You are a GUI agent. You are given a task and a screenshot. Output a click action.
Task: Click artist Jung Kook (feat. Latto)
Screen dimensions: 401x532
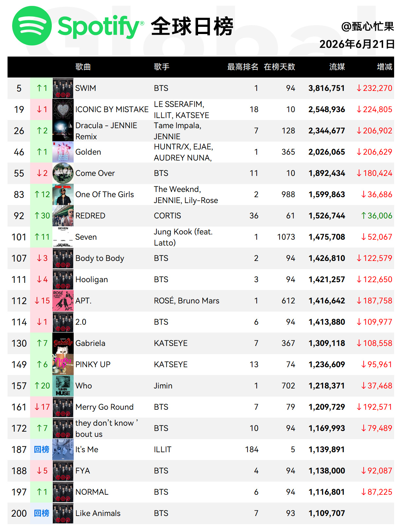click(183, 237)
